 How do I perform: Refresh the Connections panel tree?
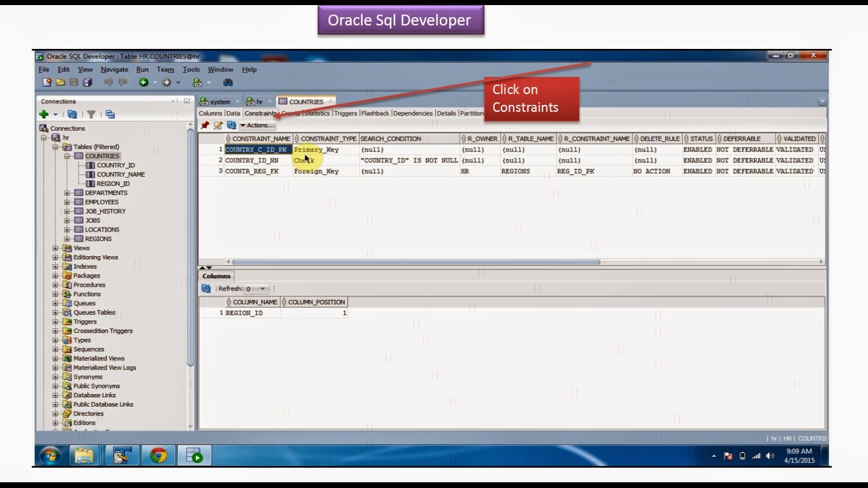pyautogui.click(x=72, y=114)
